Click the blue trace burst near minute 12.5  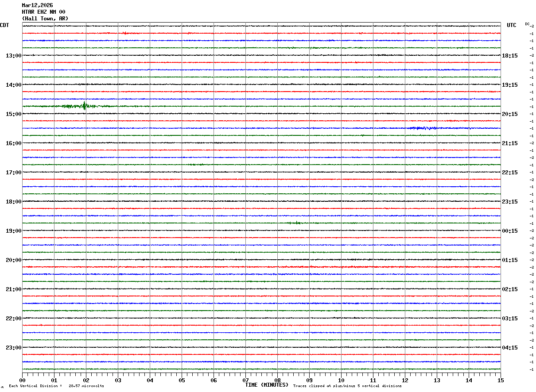[x=423, y=128]
